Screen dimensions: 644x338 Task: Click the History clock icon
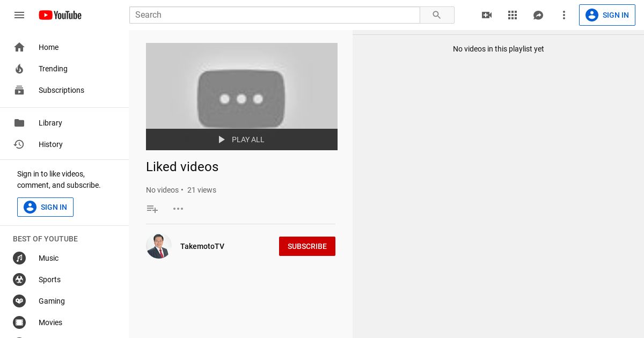[19, 144]
